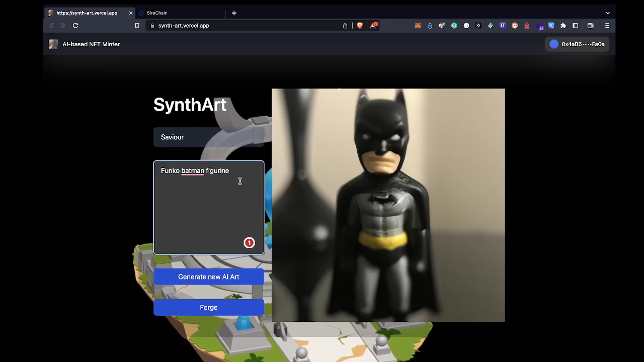Open the Grammarly green G extension
Image resolution: width=644 pixels, height=362 pixels.
point(454,26)
